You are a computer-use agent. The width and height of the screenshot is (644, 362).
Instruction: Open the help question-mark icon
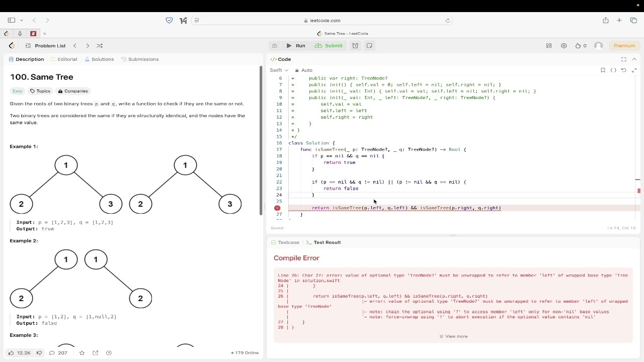[109, 353]
